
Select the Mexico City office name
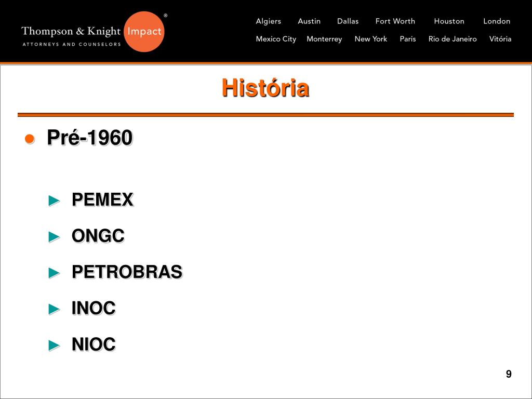click(276, 39)
